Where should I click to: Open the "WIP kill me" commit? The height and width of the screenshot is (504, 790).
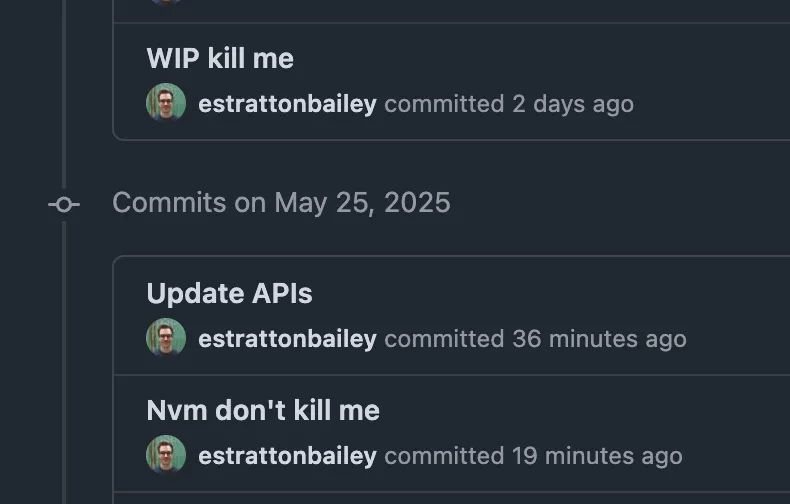(220, 58)
